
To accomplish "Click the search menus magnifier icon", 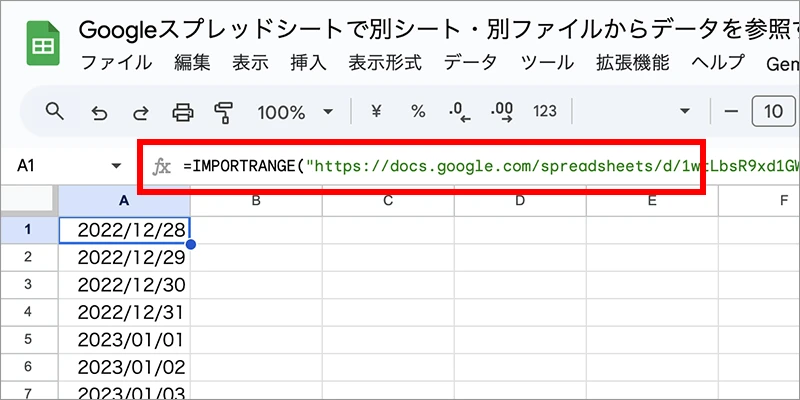I will [55, 112].
